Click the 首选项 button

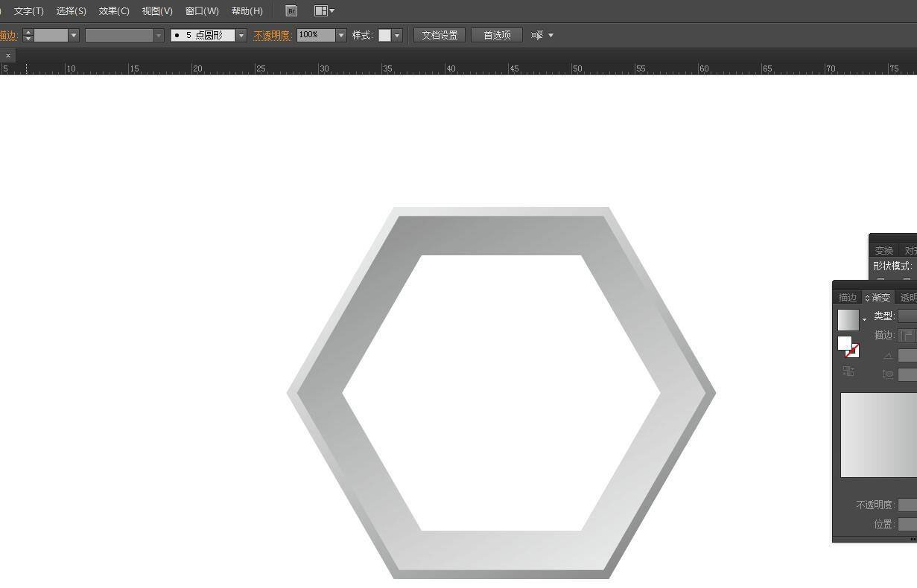pos(497,35)
